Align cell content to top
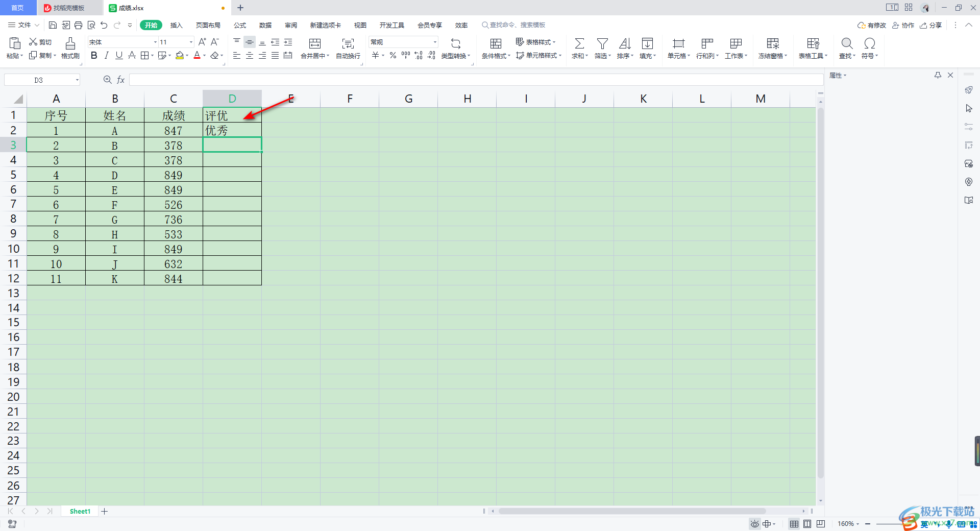Screen dimensions: 980x531 point(237,42)
